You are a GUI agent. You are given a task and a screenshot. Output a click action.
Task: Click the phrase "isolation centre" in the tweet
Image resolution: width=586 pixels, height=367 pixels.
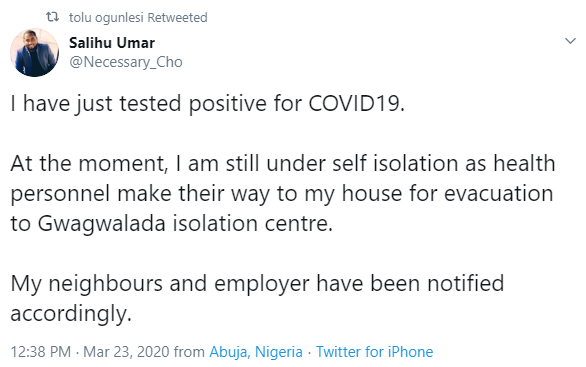252,224
